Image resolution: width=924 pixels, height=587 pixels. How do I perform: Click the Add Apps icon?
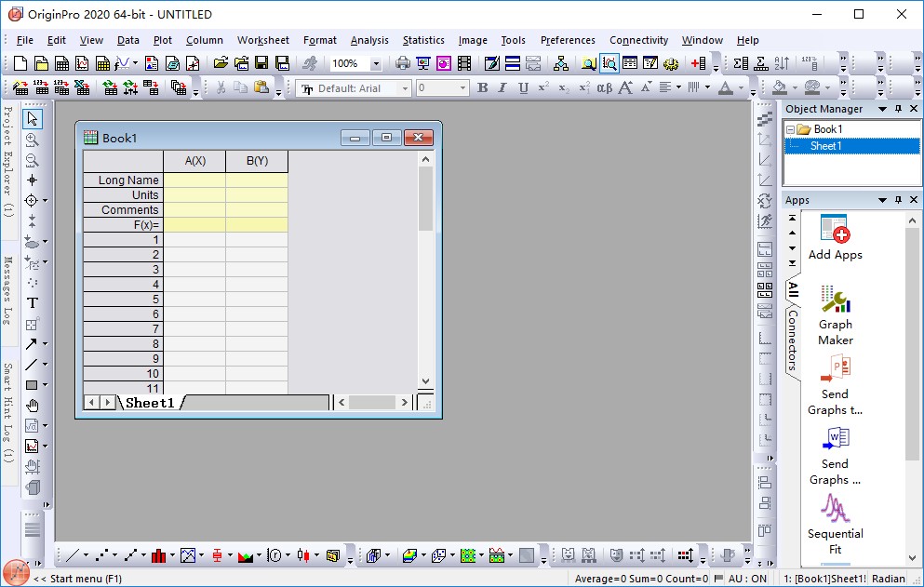tap(835, 238)
